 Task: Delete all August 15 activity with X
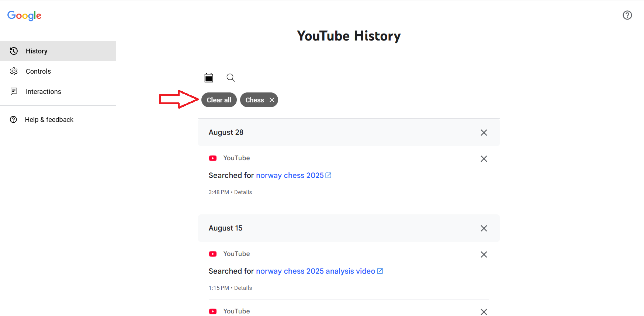click(x=484, y=228)
